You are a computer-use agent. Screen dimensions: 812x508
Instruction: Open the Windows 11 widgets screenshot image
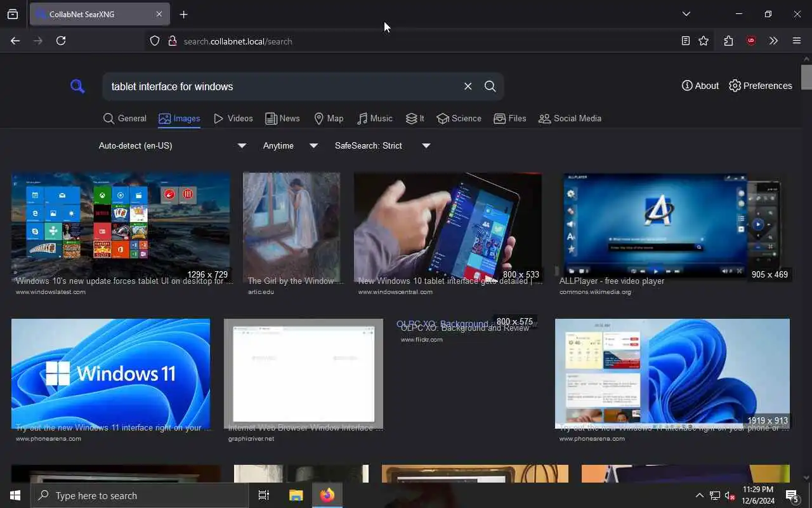pos(672,373)
